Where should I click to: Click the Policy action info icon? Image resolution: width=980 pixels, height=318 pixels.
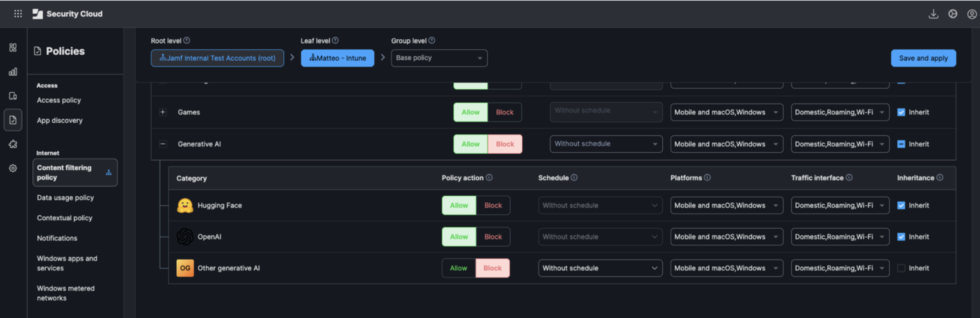(x=489, y=178)
